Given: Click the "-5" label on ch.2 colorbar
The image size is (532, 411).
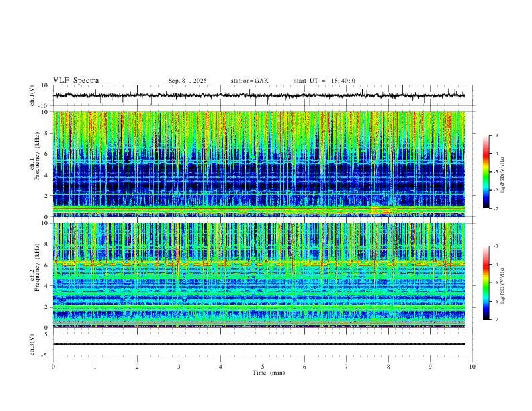Looking at the screenshot, I should coord(496,283).
